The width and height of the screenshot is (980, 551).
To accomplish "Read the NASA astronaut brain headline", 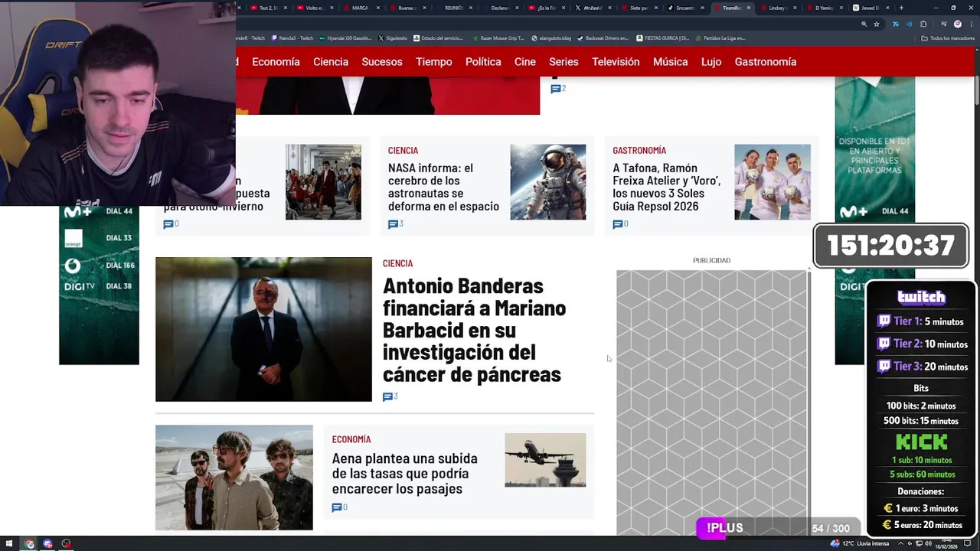I will click(443, 187).
